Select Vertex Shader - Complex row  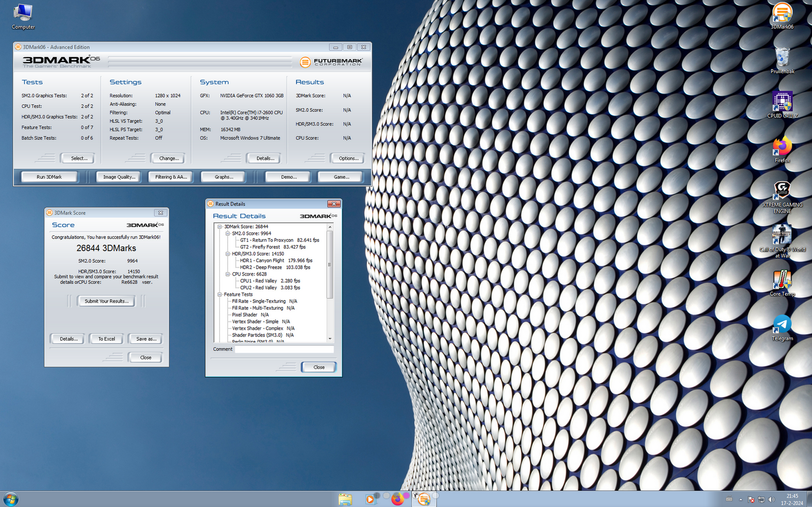tap(263, 328)
